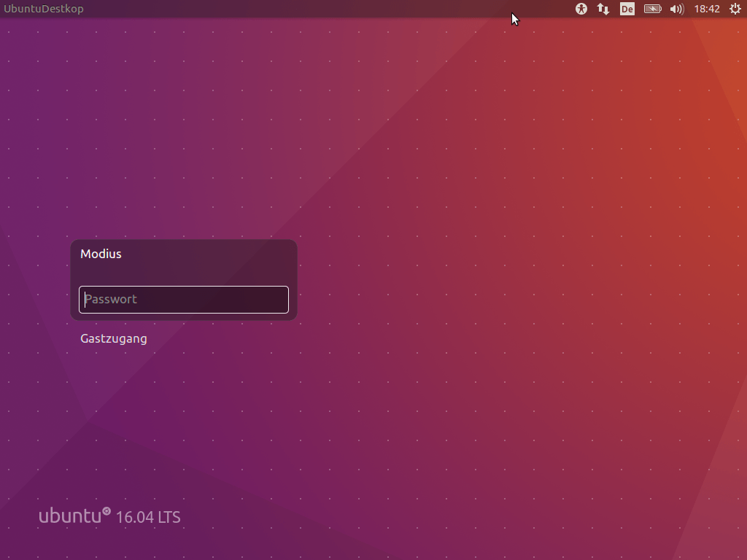The width and height of the screenshot is (747, 560).
Task: Open the sound volume indicator
Action: pos(676,9)
